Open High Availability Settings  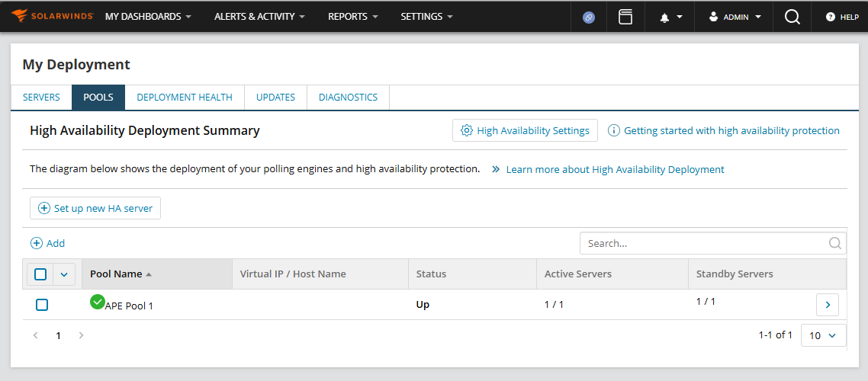click(x=525, y=130)
